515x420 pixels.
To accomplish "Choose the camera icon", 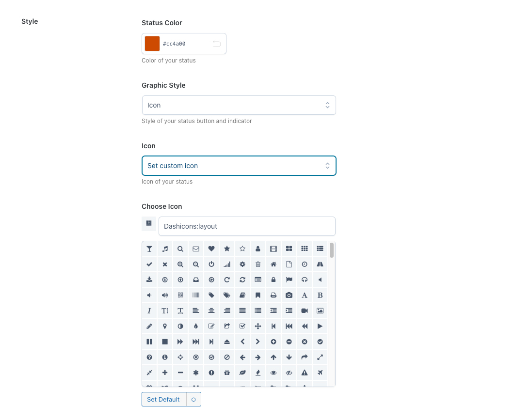I will click(289, 296).
